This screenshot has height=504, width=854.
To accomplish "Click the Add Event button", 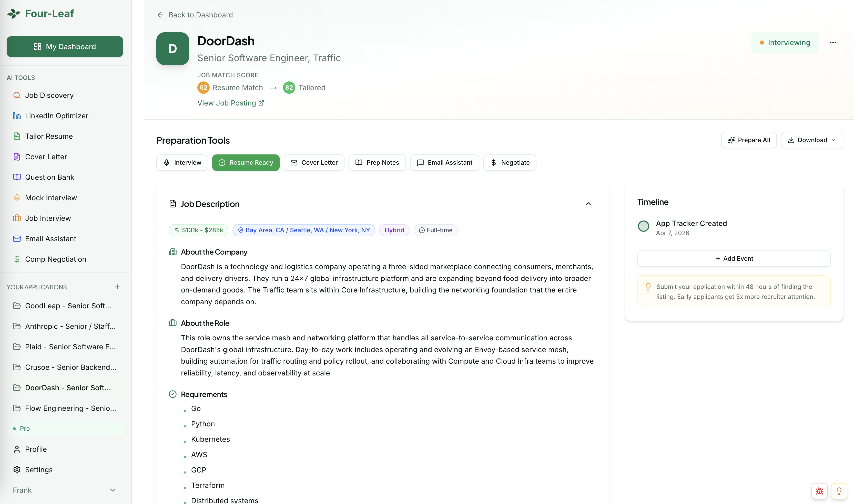I will click(734, 258).
